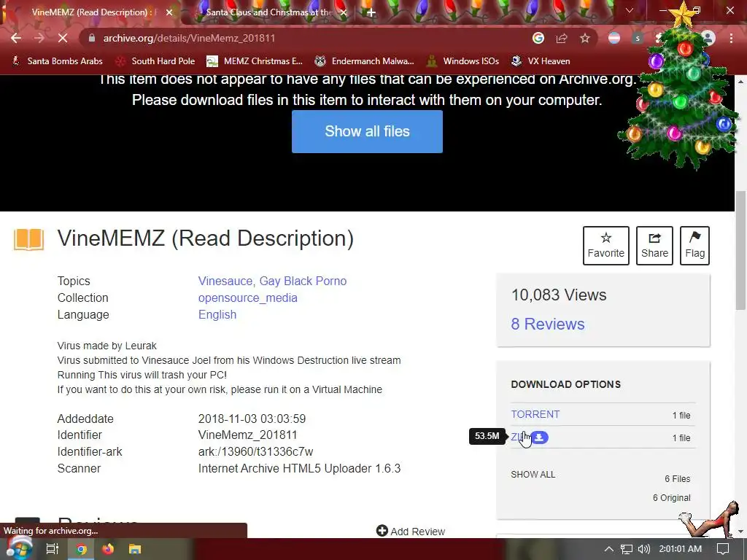Open Chrome from the taskbar
Image resolution: width=747 pixels, height=560 pixels.
point(81,549)
